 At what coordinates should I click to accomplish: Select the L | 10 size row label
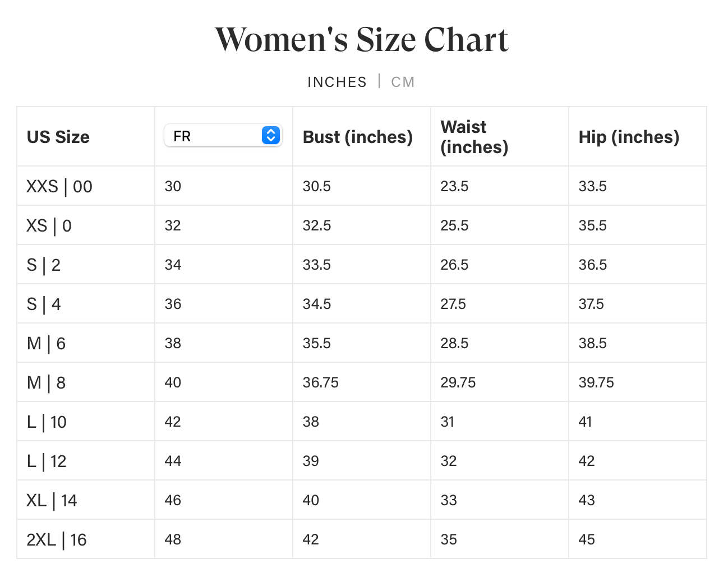(47, 422)
